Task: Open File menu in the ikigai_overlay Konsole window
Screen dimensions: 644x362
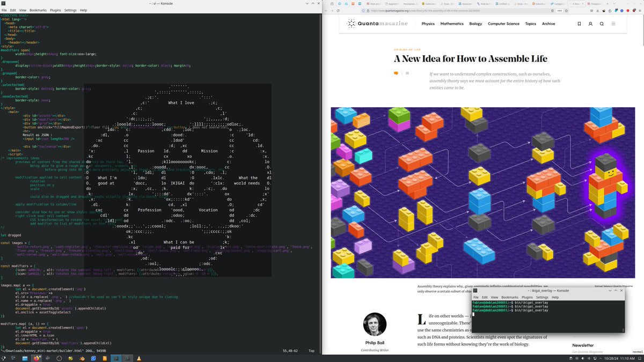Action: [x=475, y=297]
